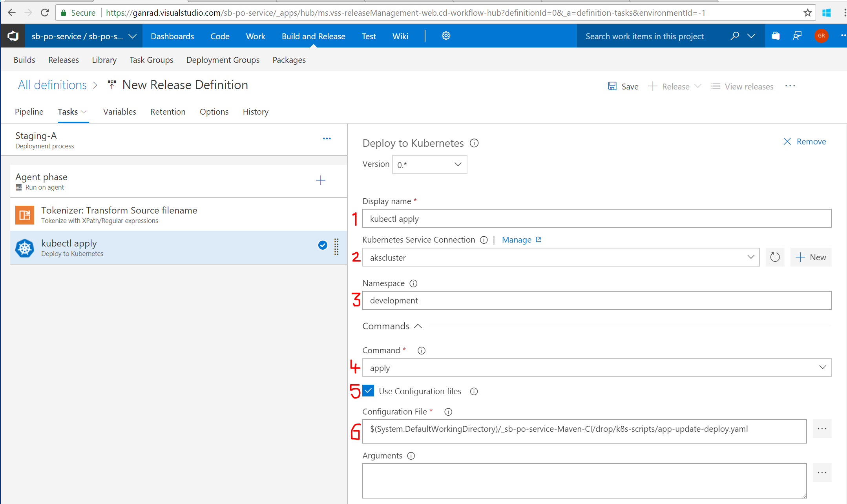This screenshot has height=504, width=847.
Task: Click the settings gear icon in top navigation
Action: point(446,36)
